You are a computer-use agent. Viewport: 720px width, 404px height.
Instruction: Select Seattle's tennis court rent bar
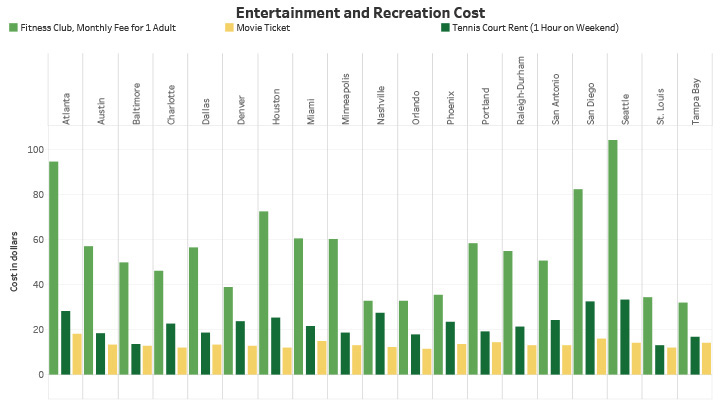click(624, 337)
